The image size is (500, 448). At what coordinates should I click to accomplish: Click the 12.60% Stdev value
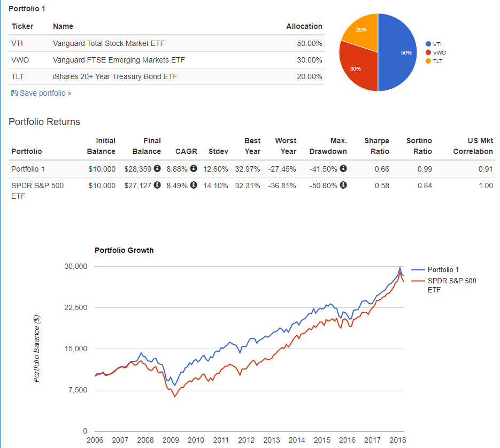(x=216, y=169)
